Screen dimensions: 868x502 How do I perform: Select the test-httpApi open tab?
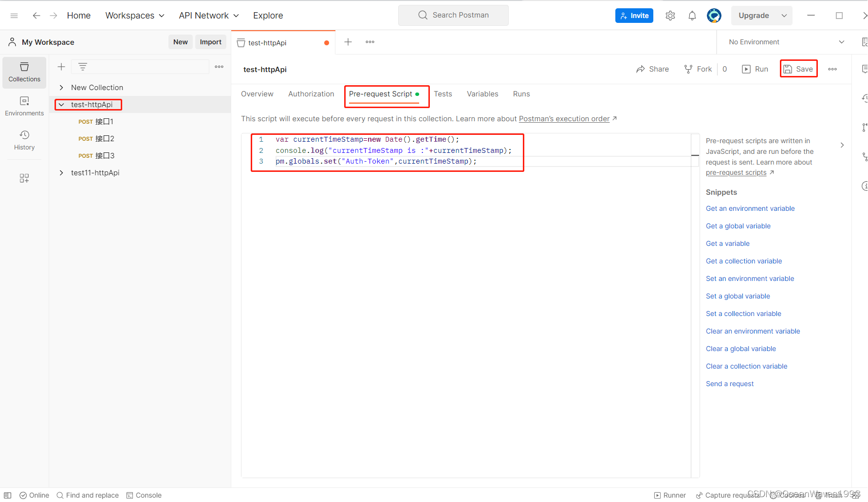tap(283, 43)
